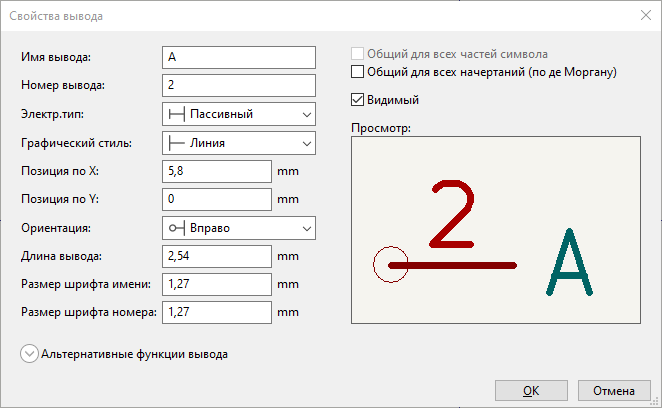This screenshot has height=408, width=662.
Task: Click the Длина вывода field
Action: 216,257
